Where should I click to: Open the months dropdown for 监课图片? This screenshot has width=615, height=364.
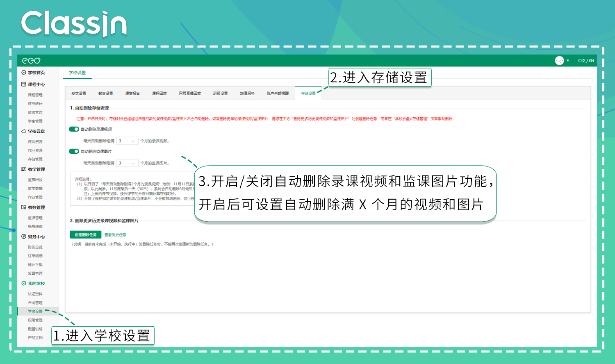point(128,163)
